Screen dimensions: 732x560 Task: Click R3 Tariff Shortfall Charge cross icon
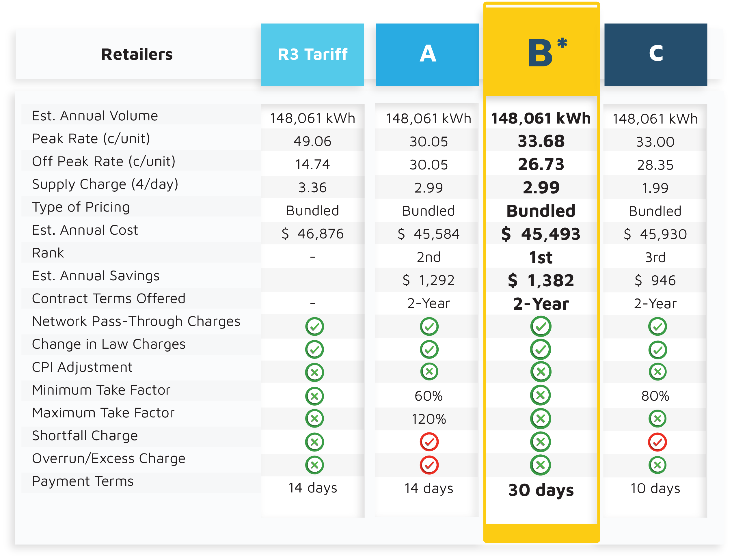[314, 442]
